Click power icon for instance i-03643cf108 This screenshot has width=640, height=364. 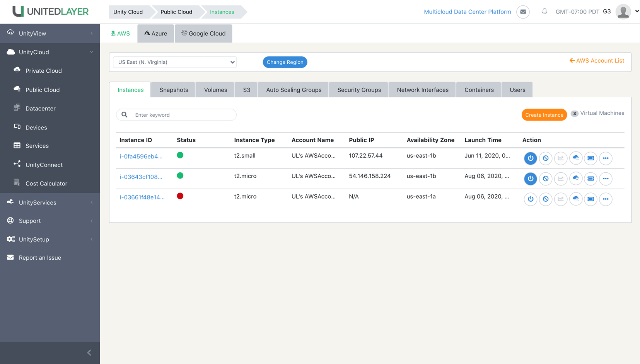530,179
